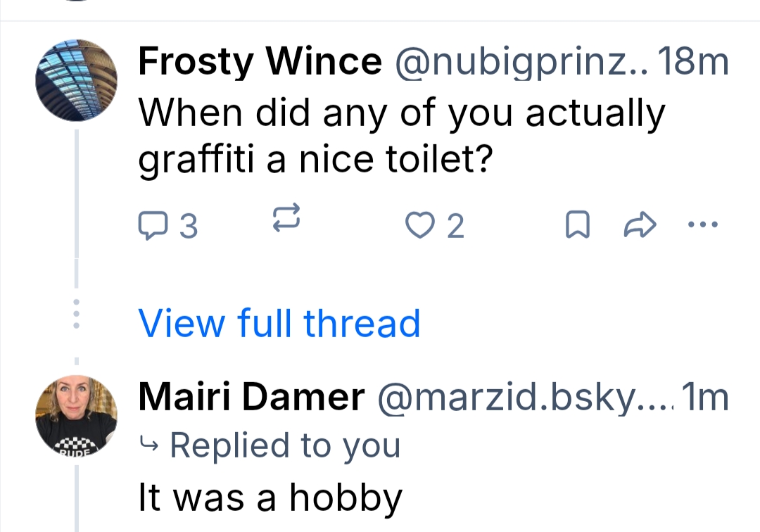Open the post reading "It was a hobby"
Viewport: 760px width, 532px height.
pos(270,498)
